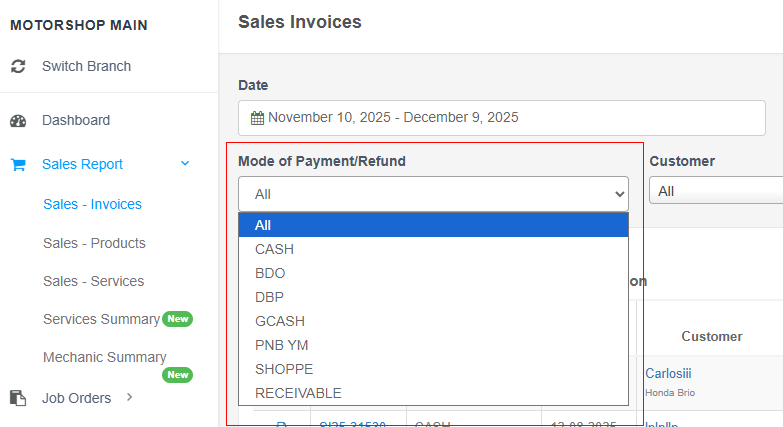Open Sales - Products report
Viewport: 783px width, 427px height.
point(94,243)
